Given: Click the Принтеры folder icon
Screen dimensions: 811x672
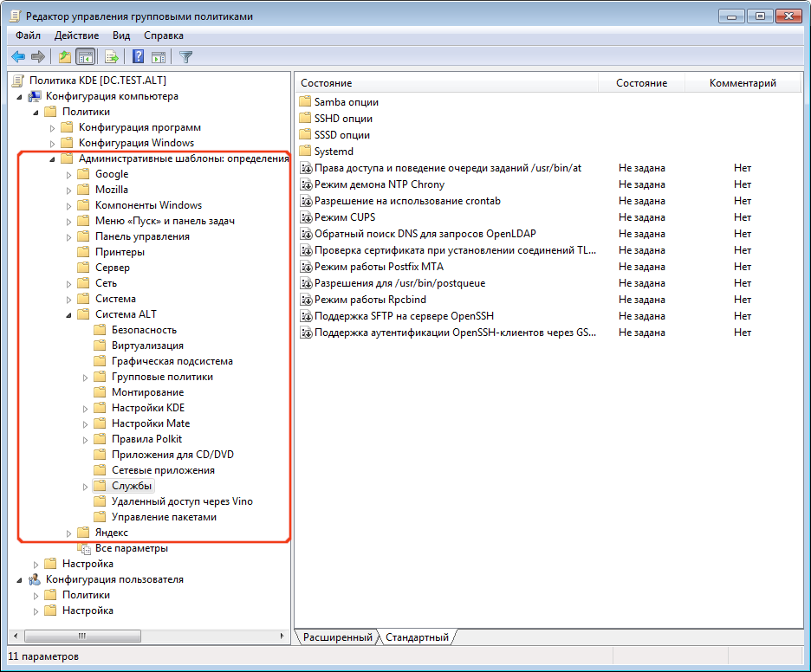Looking at the screenshot, I should [83, 252].
